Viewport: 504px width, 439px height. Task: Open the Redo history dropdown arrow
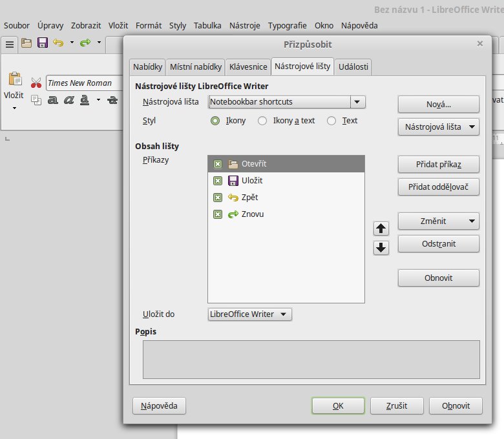99,43
